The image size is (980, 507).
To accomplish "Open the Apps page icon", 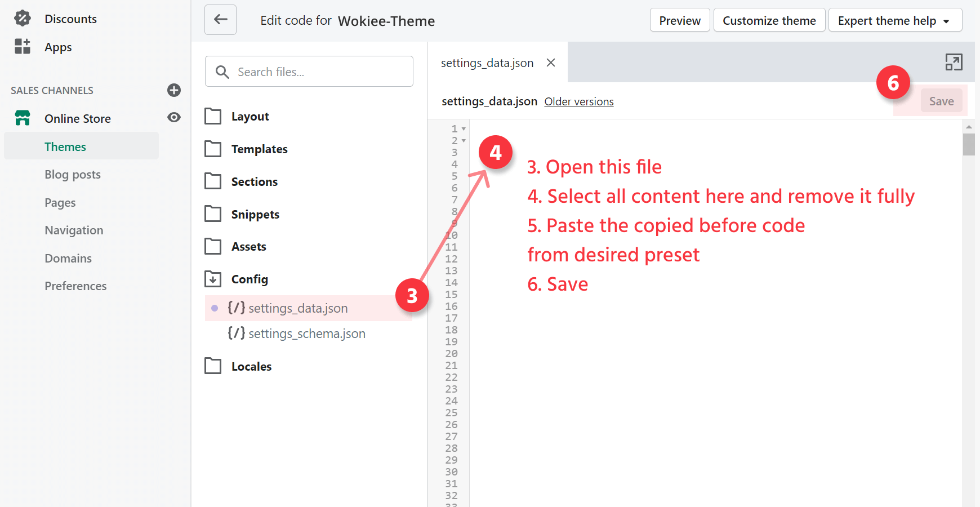I will coord(23,46).
